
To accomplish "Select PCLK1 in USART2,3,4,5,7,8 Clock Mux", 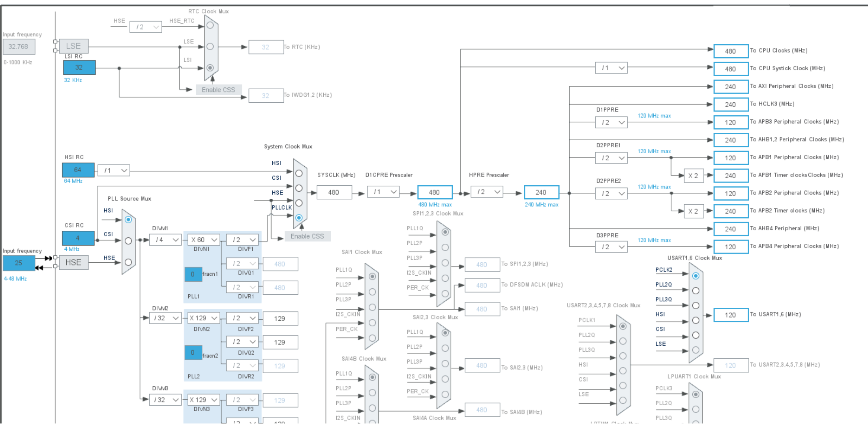I will click(623, 326).
